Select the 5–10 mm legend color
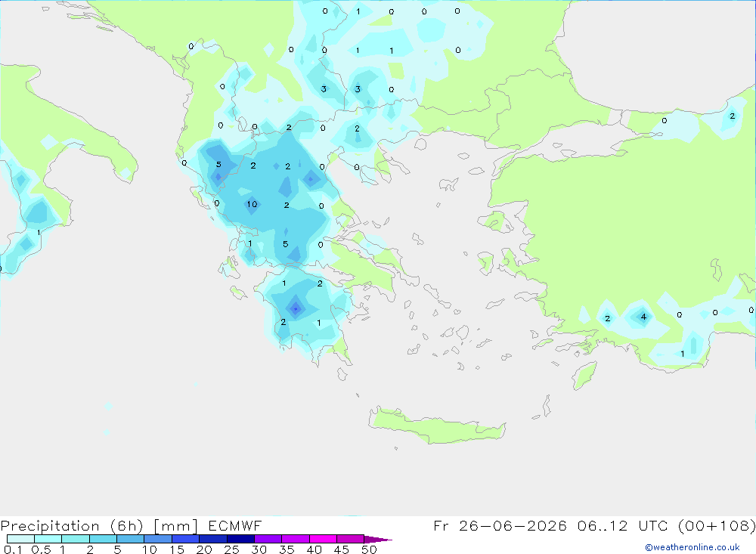 click(x=131, y=539)
